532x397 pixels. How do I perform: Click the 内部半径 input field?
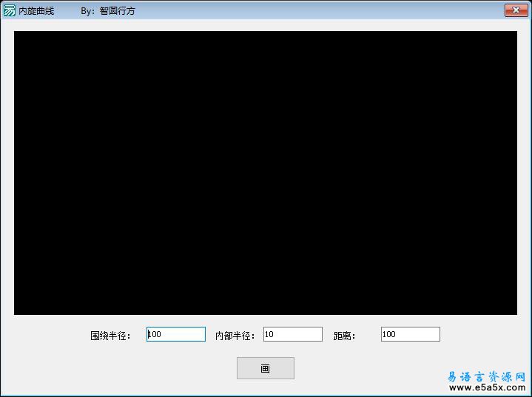pos(293,334)
